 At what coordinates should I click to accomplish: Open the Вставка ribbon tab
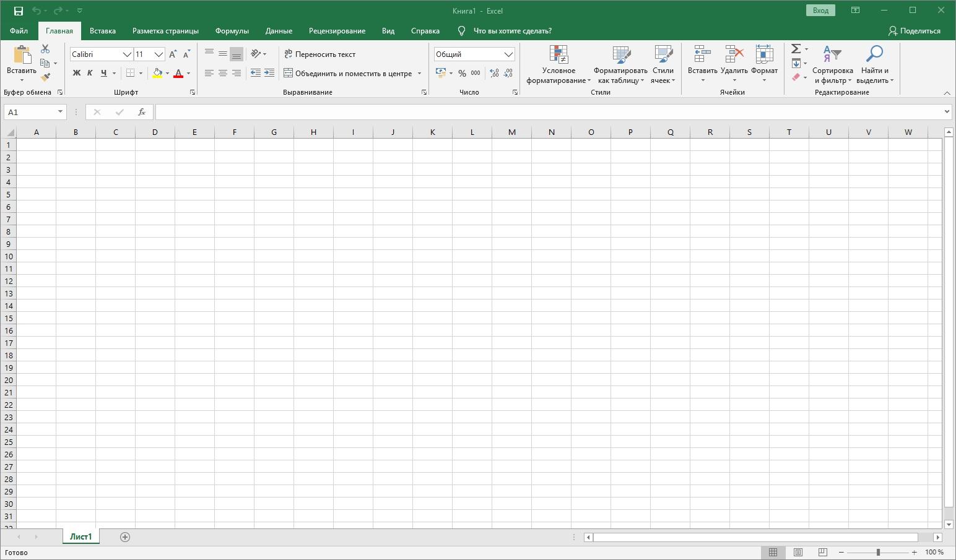click(103, 31)
